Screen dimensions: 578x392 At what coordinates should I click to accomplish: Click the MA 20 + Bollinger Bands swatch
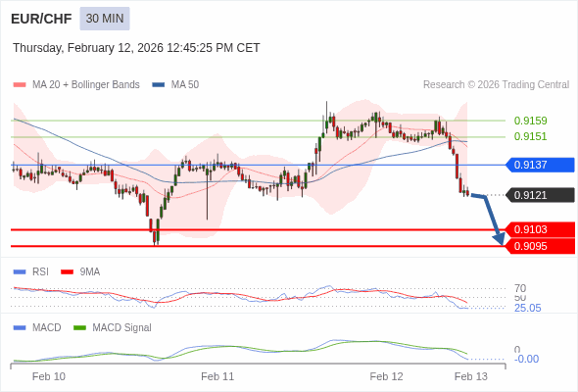[20, 85]
